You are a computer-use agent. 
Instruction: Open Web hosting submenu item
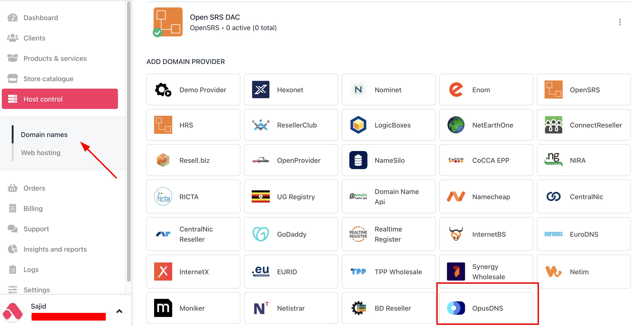pyautogui.click(x=40, y=152)
